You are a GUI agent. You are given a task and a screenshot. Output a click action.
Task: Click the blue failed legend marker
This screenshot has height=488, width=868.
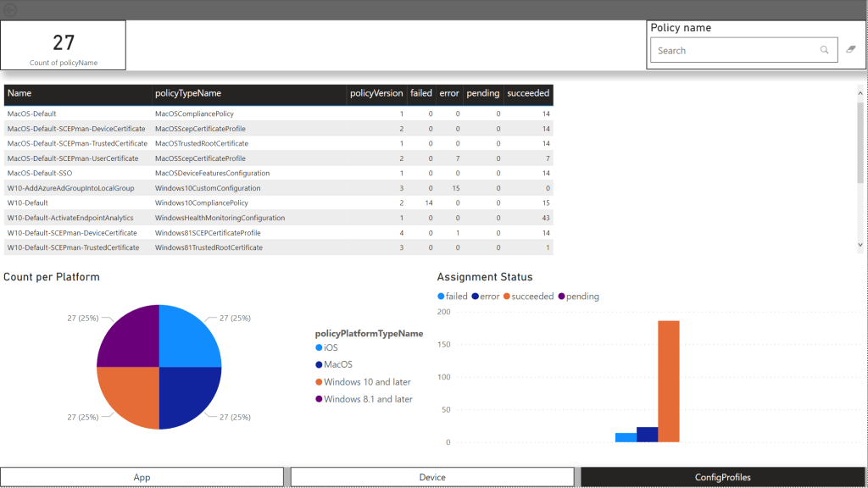(x=441, y=297)
